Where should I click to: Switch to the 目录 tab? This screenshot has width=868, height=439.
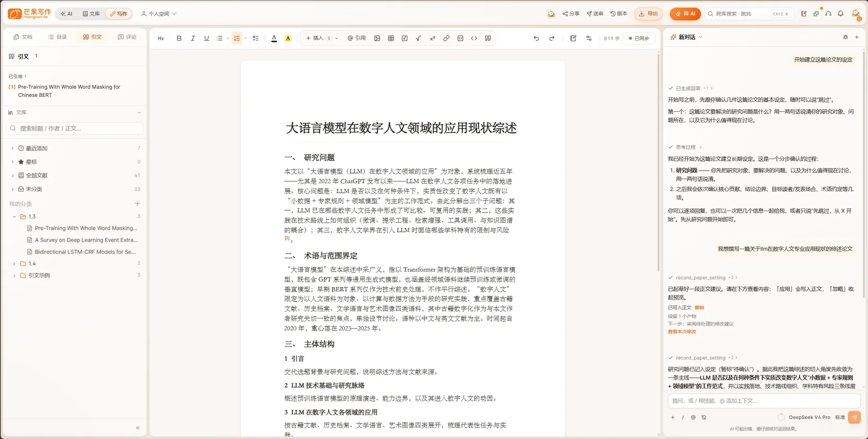pyautogui.click(x=57, y=37)
